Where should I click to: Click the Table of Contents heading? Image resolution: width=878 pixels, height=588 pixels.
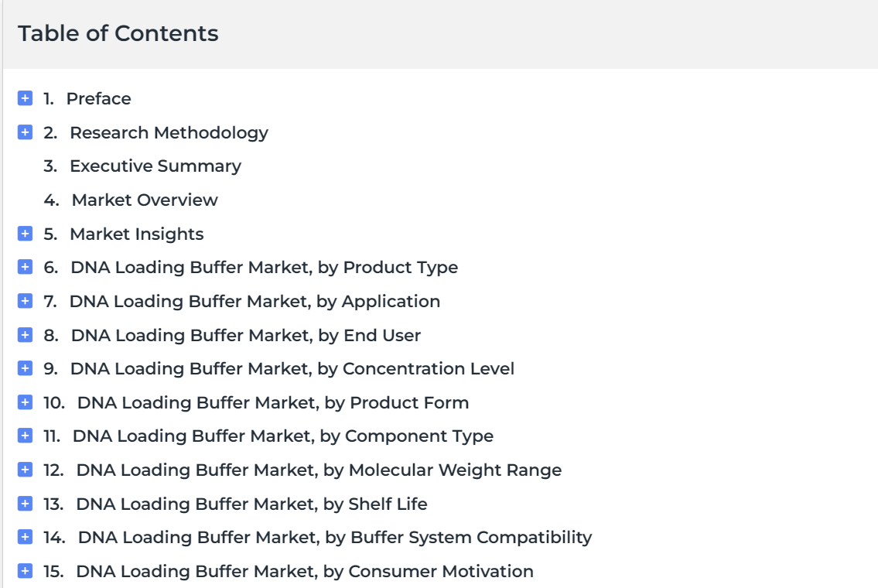pos(118,33)
